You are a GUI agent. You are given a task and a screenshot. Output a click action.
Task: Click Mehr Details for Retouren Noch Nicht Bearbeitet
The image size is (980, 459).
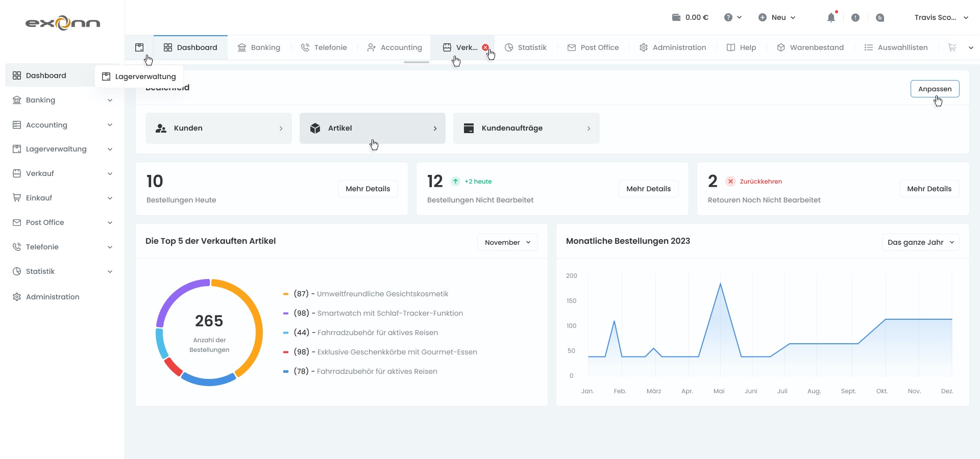pyautogui.click(x=929, y=189)
